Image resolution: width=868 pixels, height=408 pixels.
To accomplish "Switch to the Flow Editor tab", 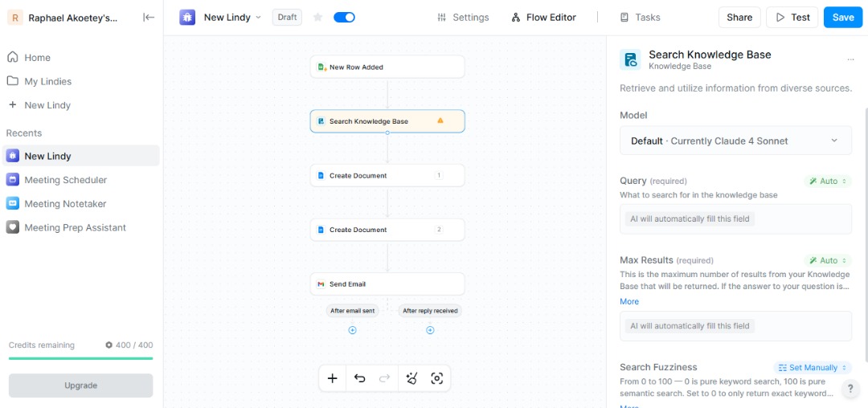I will tap(543, 17).
